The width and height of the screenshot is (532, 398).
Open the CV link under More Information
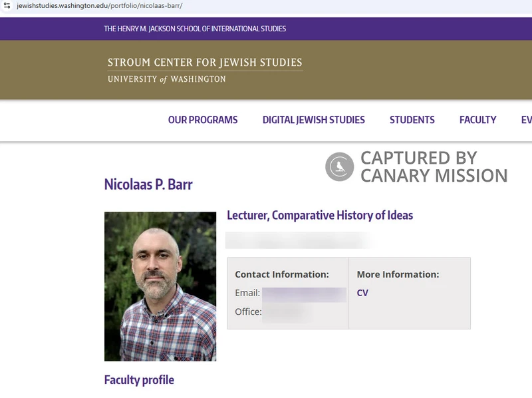(x=362, y=293)
